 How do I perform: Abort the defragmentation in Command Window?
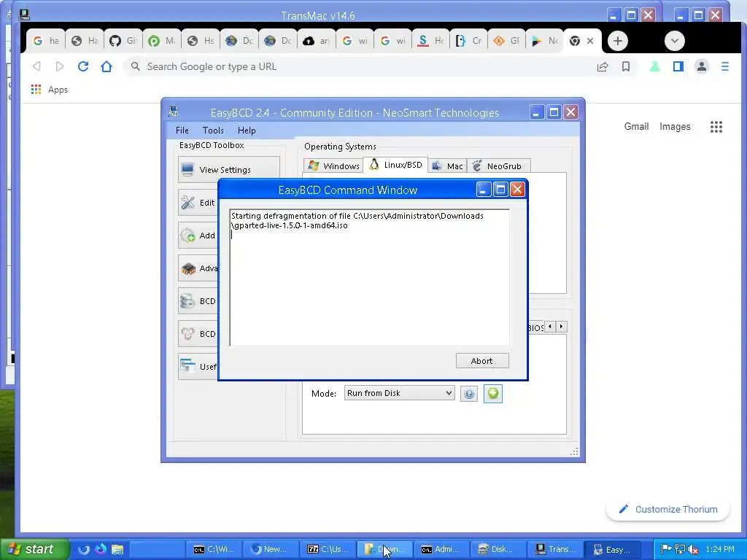482,361
